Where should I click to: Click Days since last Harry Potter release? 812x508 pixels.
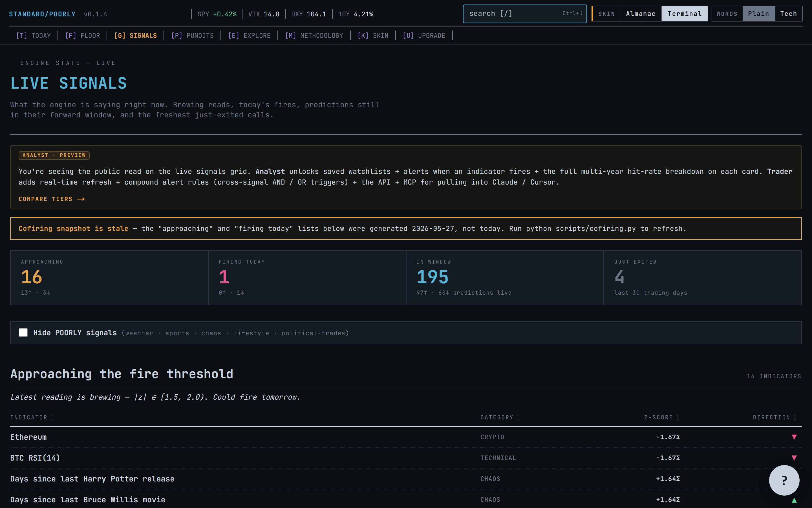tap(92, 479)
